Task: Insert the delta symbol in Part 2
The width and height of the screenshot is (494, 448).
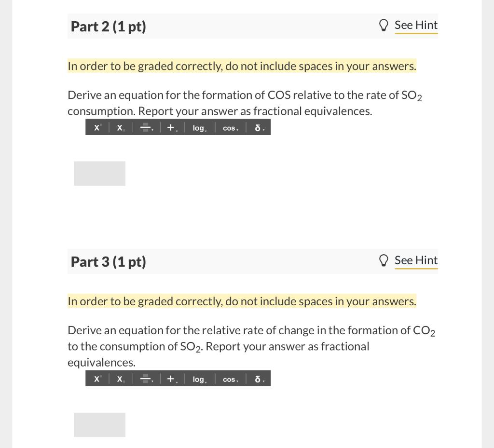Action: click(x=258, y=127)
